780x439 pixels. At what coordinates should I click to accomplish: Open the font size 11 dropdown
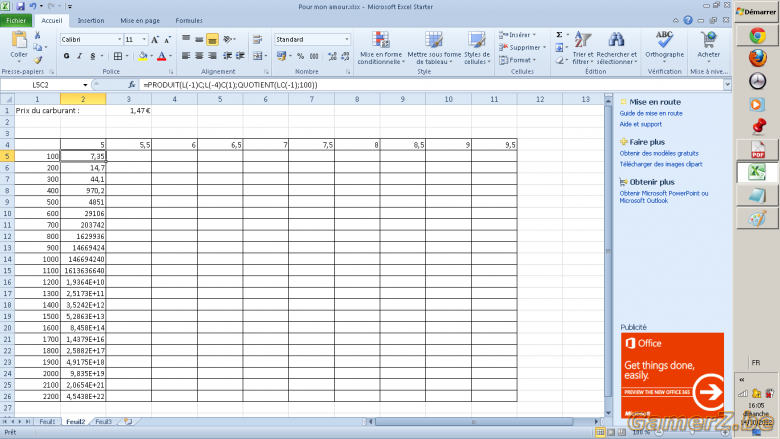144,39
